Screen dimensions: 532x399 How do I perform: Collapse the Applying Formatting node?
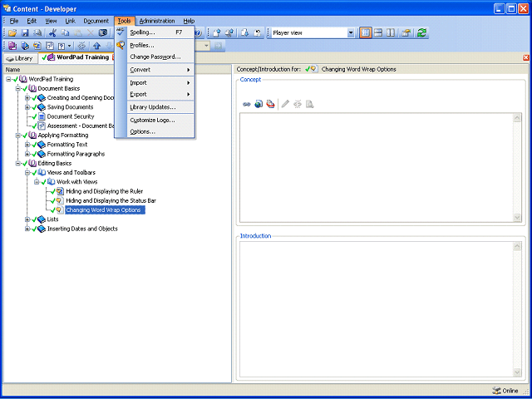click(x=18, y=135)
